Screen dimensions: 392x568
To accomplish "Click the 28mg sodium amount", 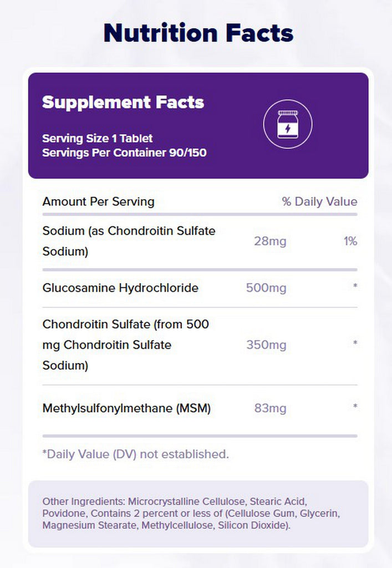I will point(270,241).
